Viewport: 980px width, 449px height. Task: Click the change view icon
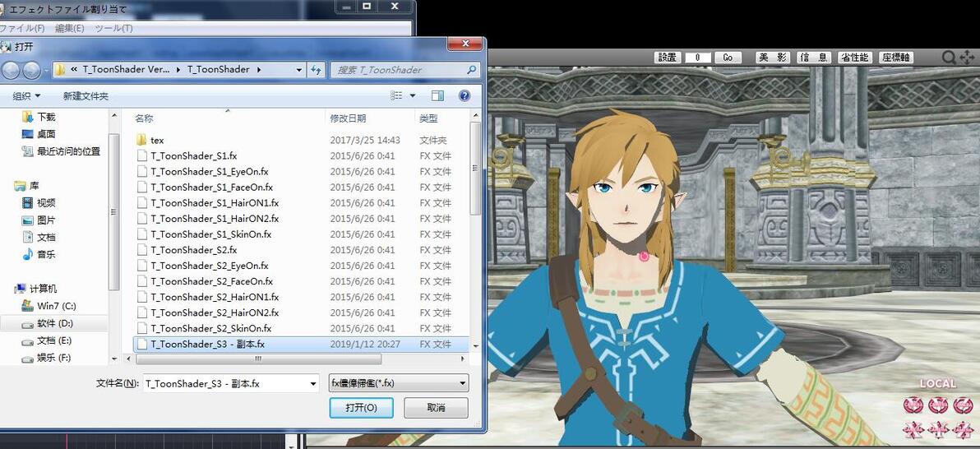(396, 95)
